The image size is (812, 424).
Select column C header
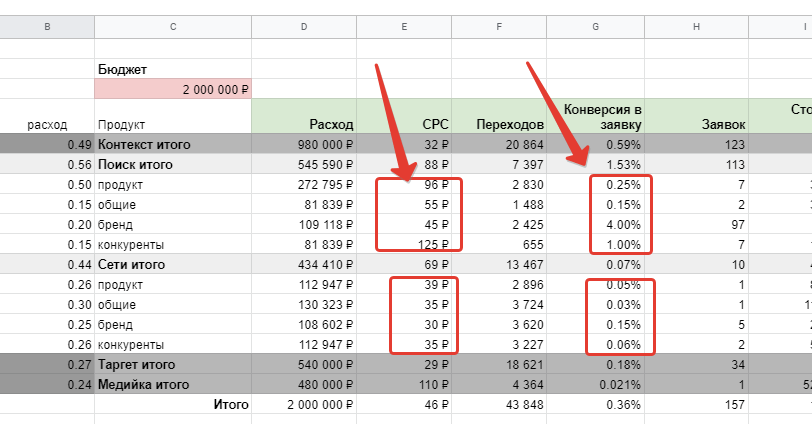pyautogui.click(x=173, y=27)
